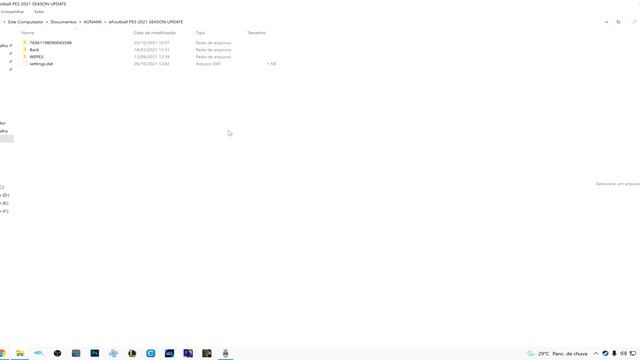
Task: Open Chrome from the taskbar
Action: coord(2,353)
